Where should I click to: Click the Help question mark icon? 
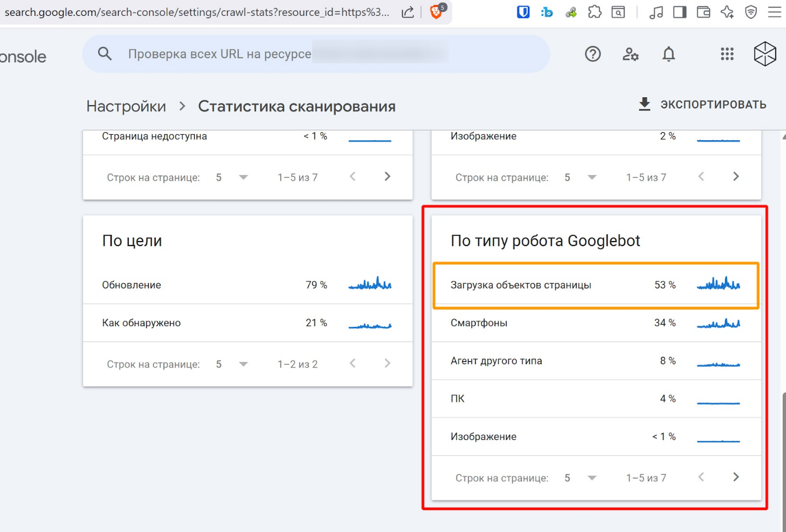pyautogui.click(x=593, y=54)
